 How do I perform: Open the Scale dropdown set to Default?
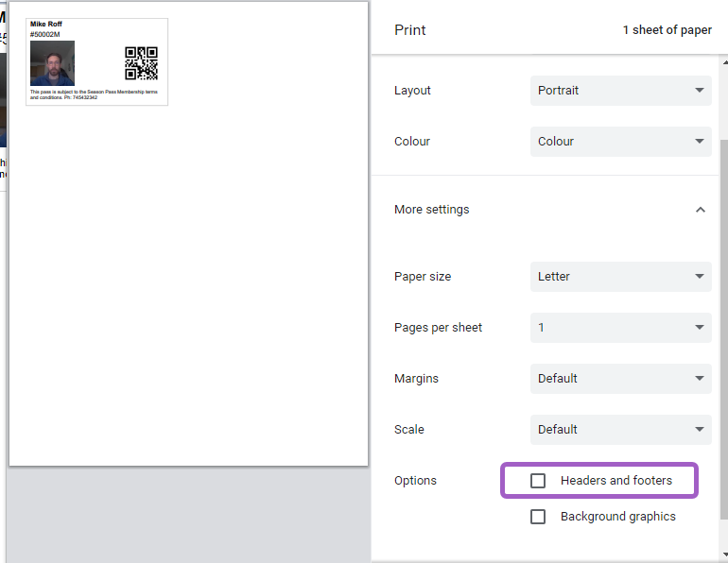(620, 430)
